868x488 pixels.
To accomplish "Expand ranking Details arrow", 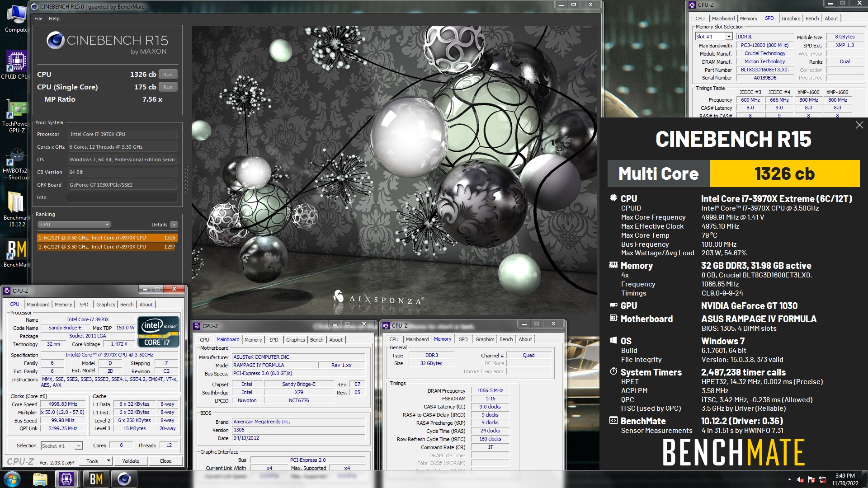I will [x=174, y=225].
